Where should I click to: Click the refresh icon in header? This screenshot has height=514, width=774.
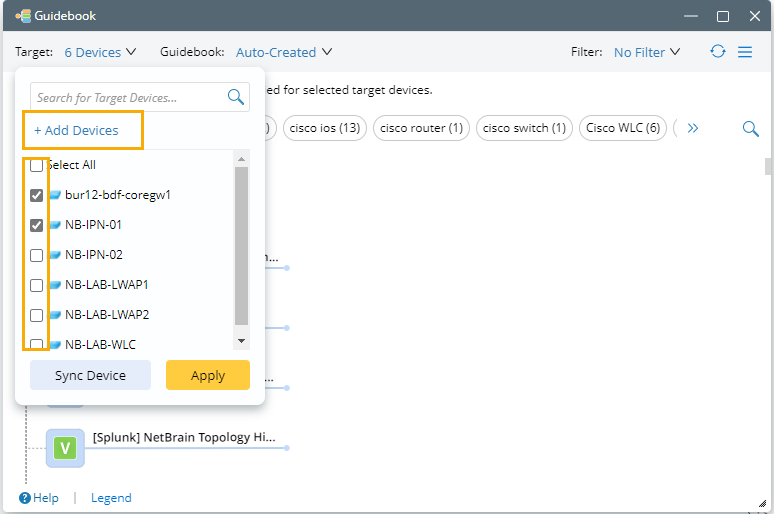coord(718,52)
